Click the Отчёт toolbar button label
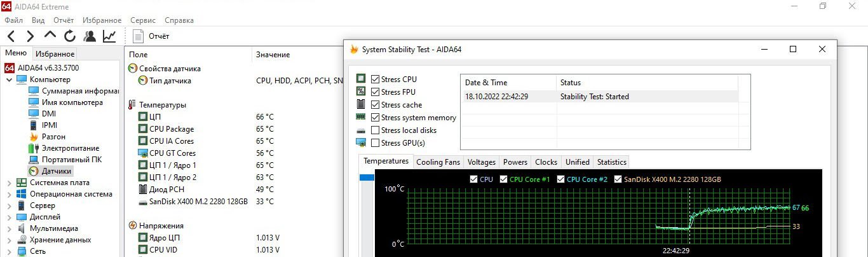 (159, 36)
